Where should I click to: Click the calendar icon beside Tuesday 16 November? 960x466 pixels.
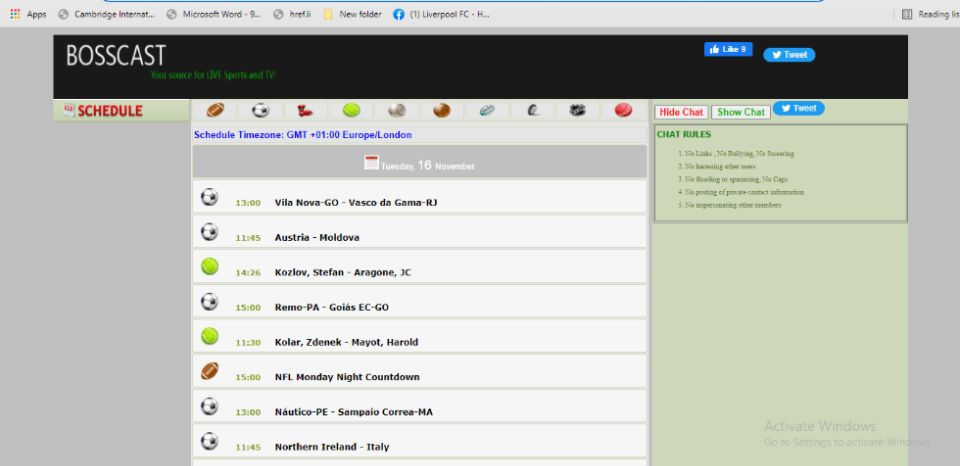coord(371,163)
